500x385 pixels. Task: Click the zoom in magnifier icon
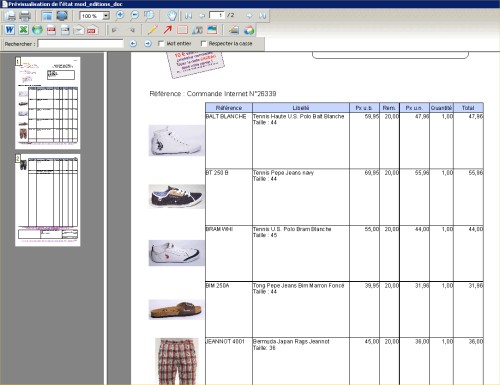pos(120,15)
